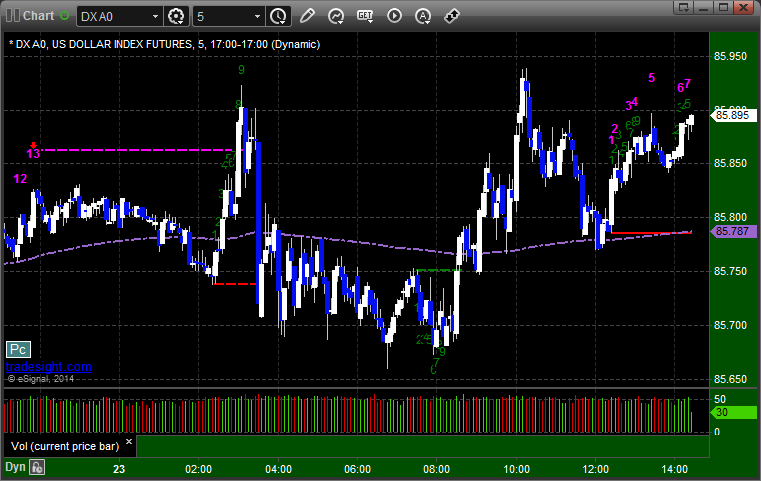Click the chart grip handle icon
Viewport: 761px width, 481px height.
click(13, 16)
